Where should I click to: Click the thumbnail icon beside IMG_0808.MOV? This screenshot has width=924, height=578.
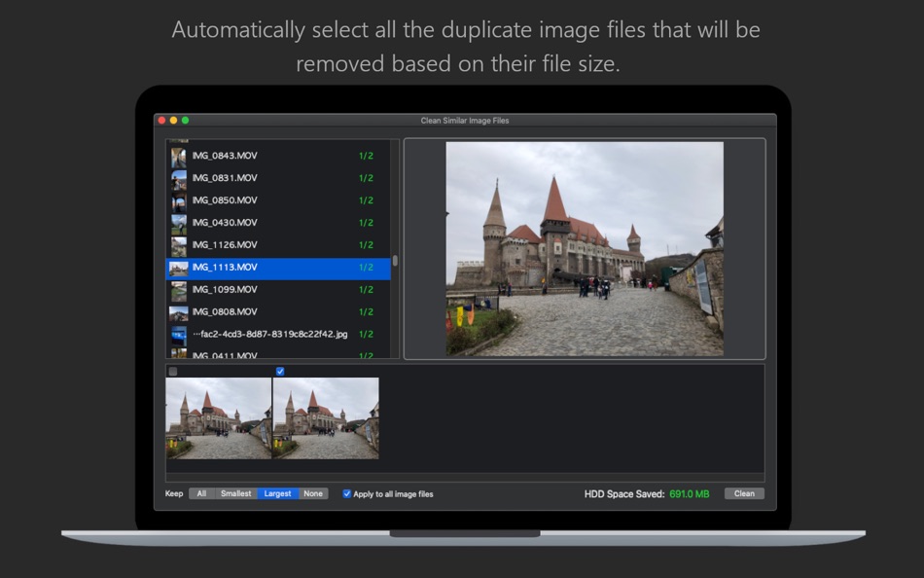point(179,312)
